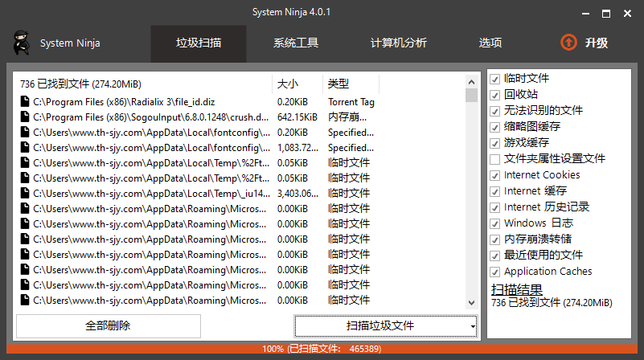Click file icon beside SogouInput crush.d entry
The width and height of the screenshot is (644, 360).
tap(24, 117)
